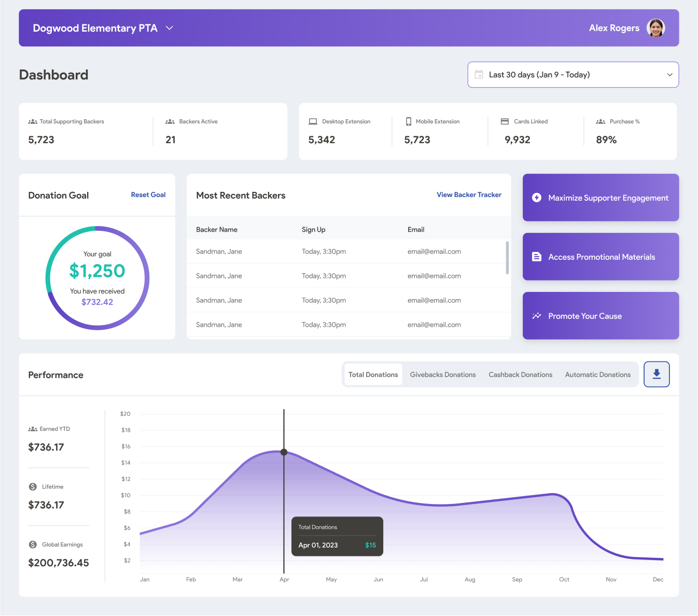The image size is (698, 616).
Task: Click the Desktop Extension laptop icon
Action: (x=313, y=121)
